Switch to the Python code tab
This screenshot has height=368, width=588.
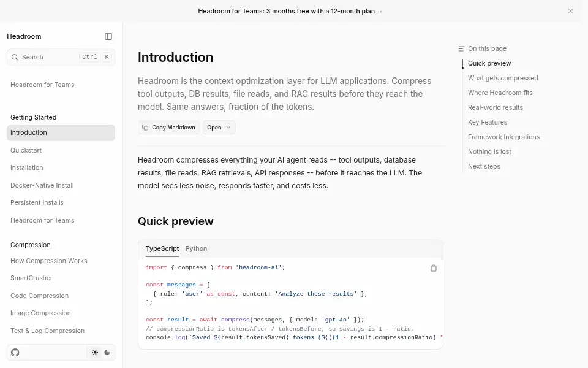point(196,248)
